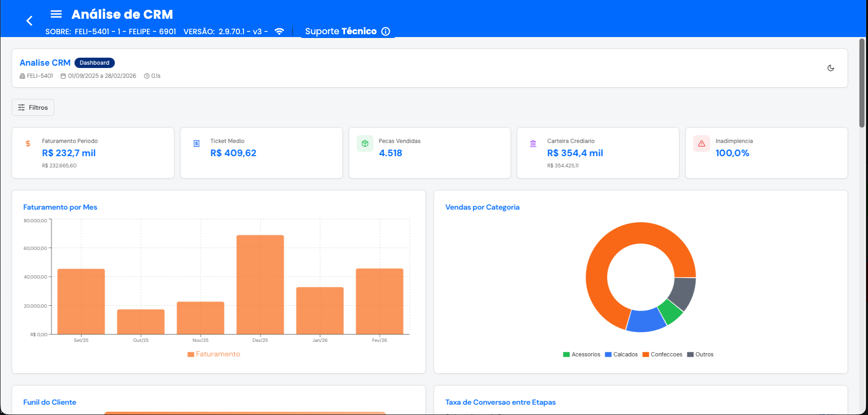This screenshot has width=868, height=415.
Task: Select the 4.518 pieces sold value
Action: tap(391, 153)
